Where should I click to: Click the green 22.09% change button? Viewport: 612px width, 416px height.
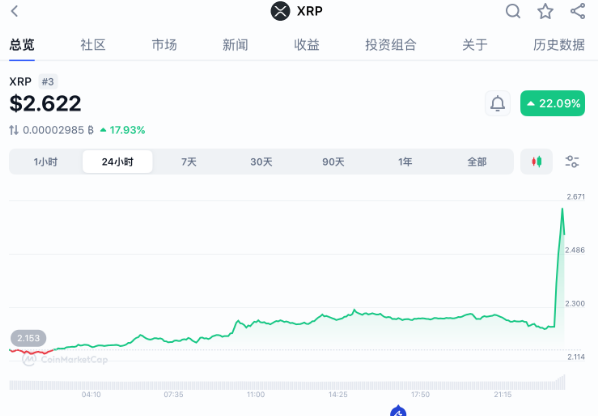[552, 103]
